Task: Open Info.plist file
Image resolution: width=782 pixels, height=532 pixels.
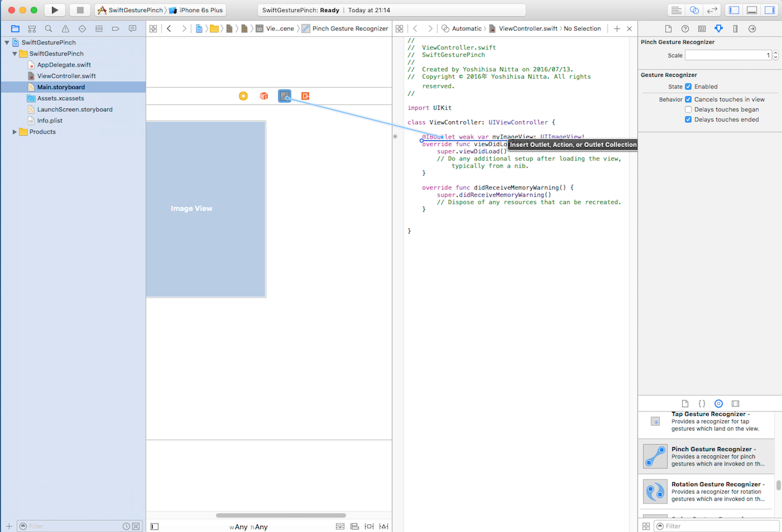Action: click(x=50, y=120)
